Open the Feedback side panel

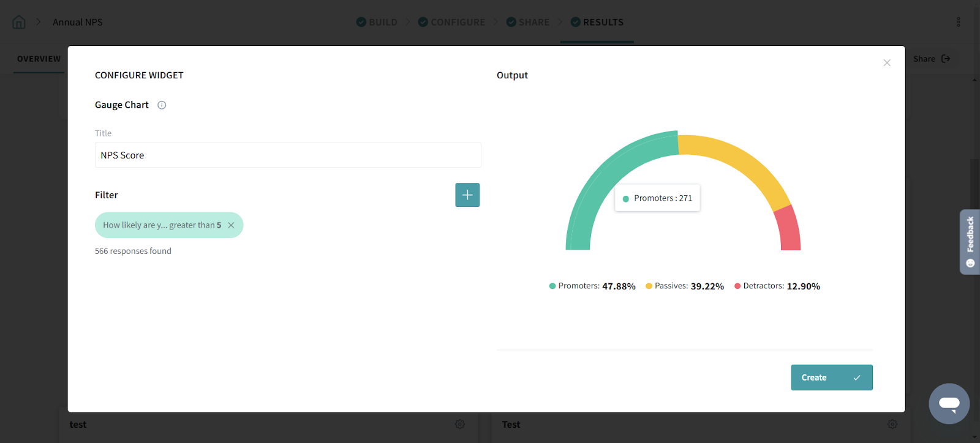click(970, 242)
